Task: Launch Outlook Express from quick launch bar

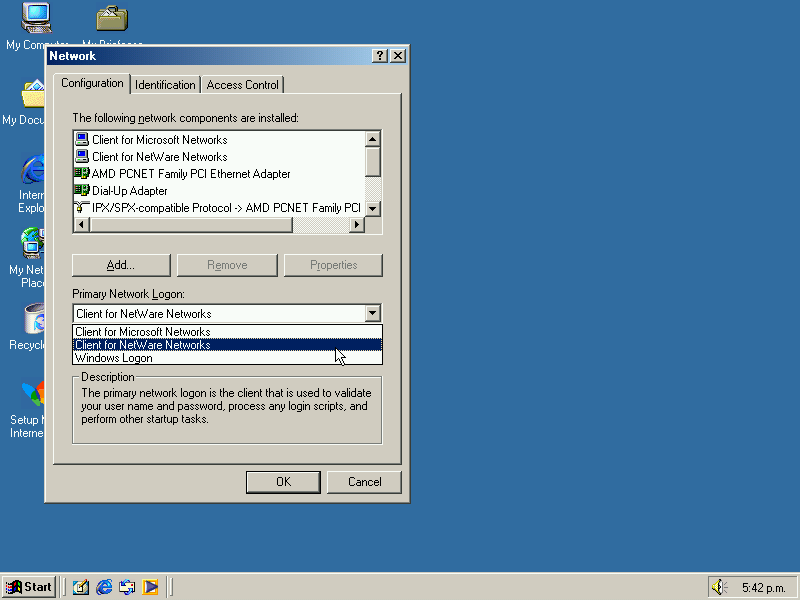Action: coord(127,587)
